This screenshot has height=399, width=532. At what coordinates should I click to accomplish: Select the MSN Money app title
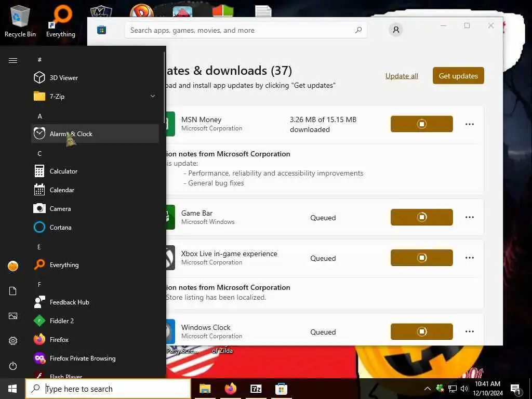[201, 119]
